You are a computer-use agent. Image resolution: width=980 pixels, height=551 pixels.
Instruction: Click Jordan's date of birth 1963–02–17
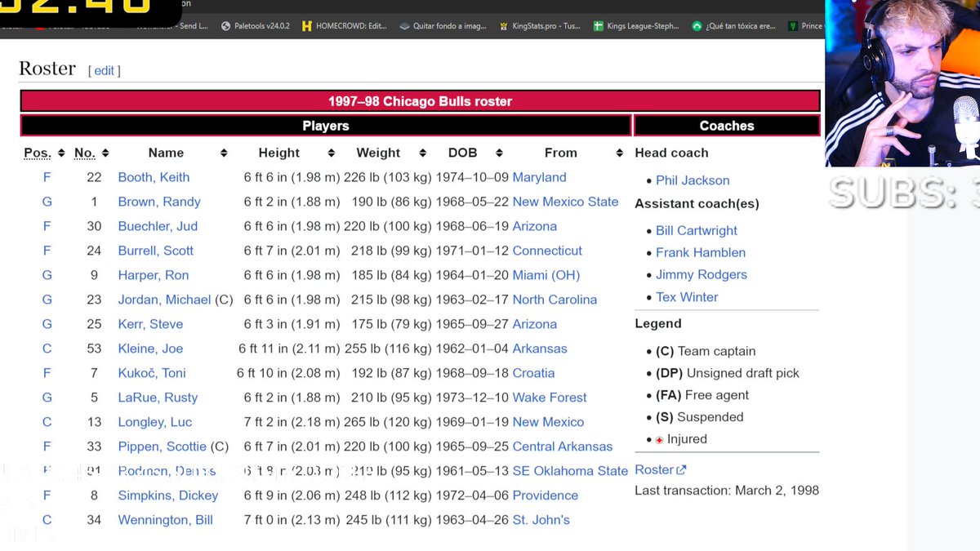point(473,300)
